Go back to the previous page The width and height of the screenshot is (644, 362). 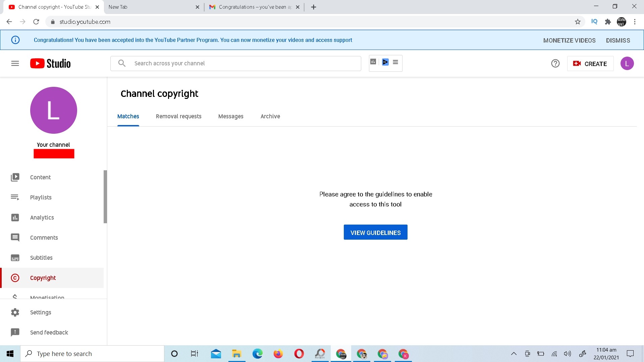click(x=9, y=22)
